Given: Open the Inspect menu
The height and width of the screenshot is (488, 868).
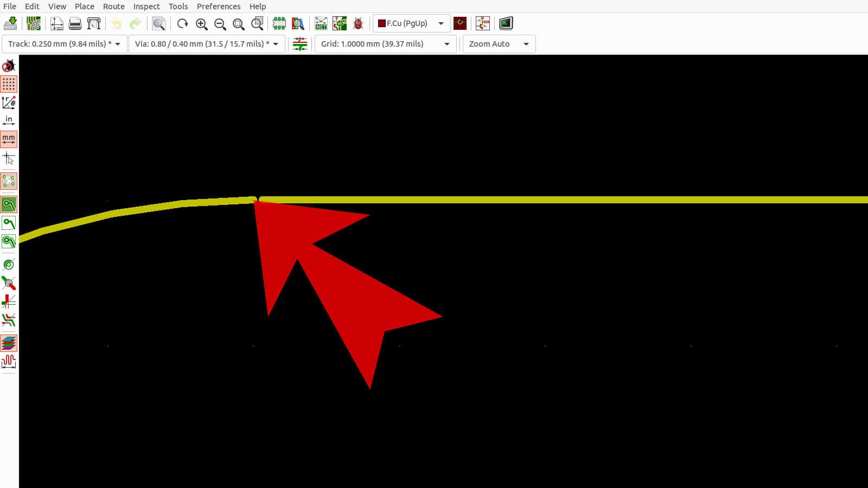Looking at the screenshot, I should (146, 7).
